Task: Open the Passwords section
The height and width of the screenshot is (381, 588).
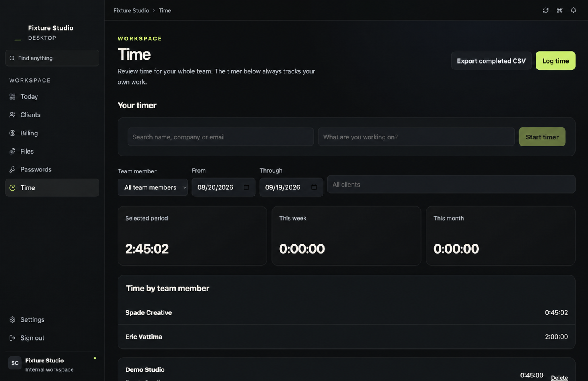Action: click(x=52, y=169)
